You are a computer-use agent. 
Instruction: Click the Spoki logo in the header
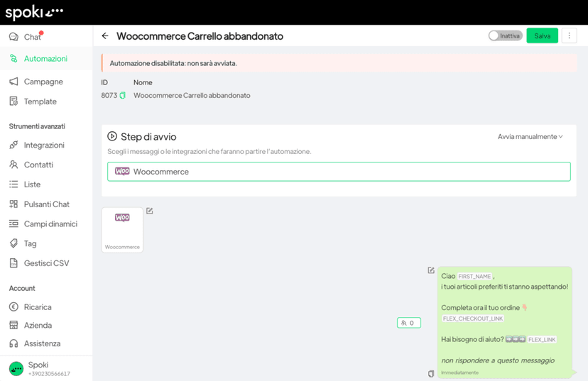coord(34,12)
